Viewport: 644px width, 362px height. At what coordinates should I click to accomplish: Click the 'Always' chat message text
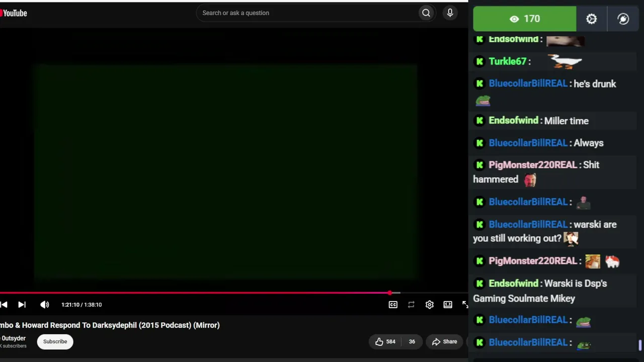pos(588,143)
